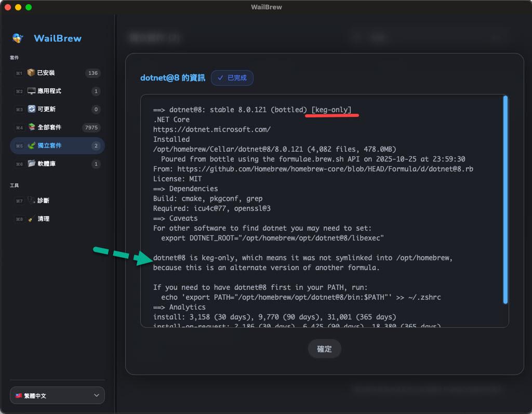This screenshot has width=532, height=414.
Task: Select the 診斷 menu item label
Action: (44, 201)
